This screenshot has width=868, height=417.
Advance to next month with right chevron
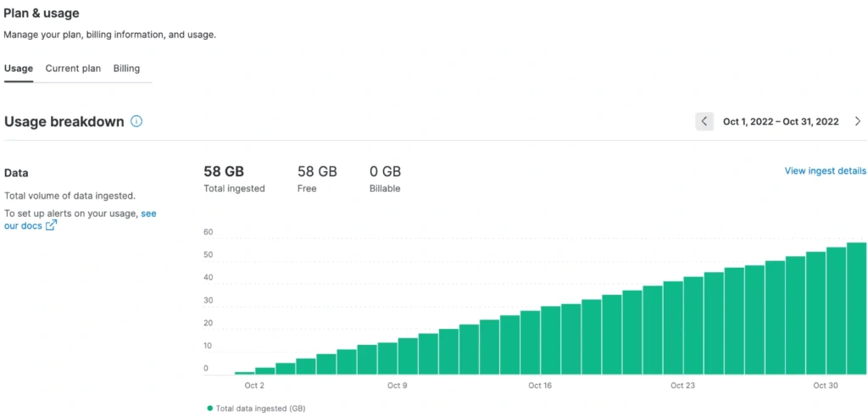point(857,121)
